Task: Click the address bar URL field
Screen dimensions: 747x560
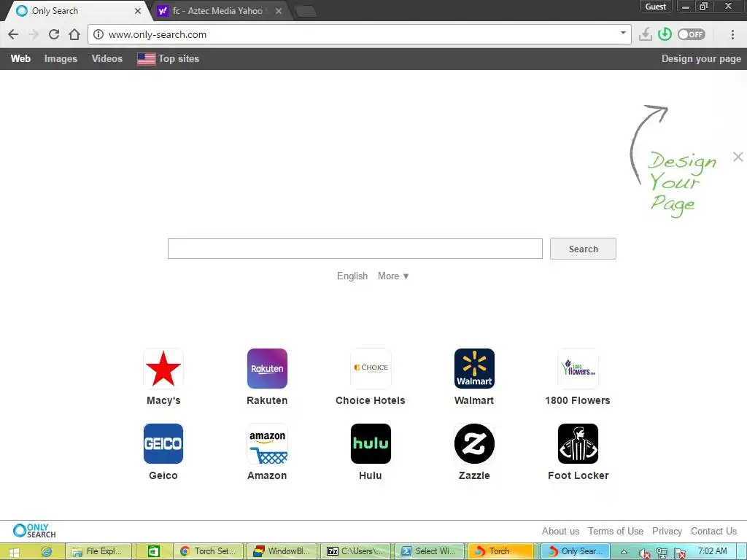Action: pyautogui.click(x=360, y=34)
